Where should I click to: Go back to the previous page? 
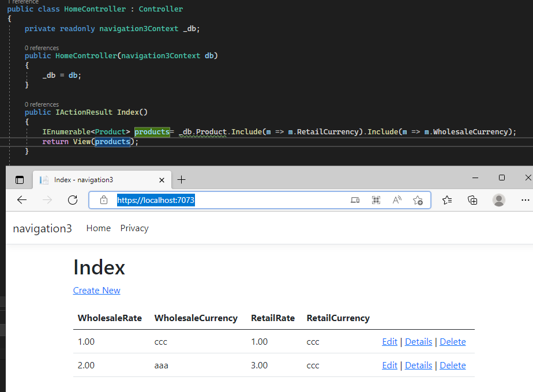click(22, 200)
